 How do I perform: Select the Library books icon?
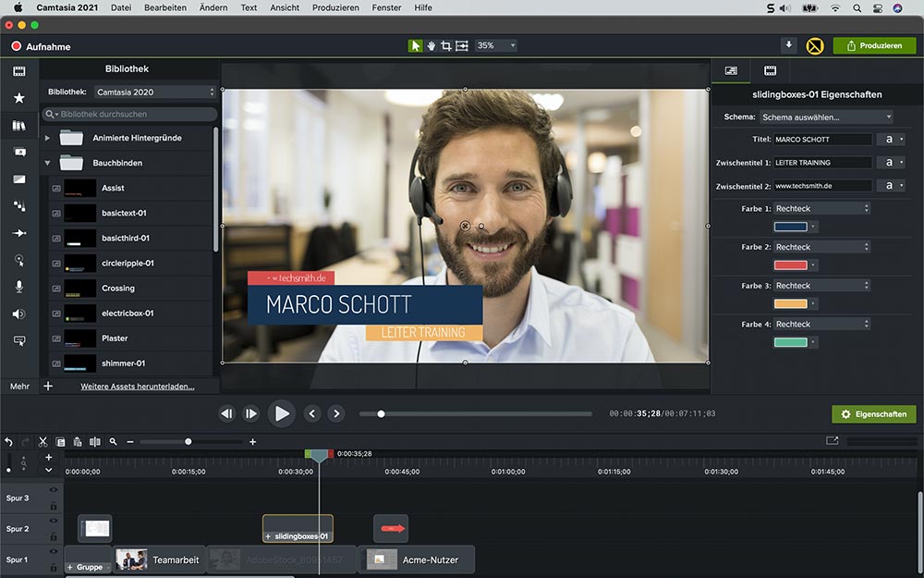[x=19, y=125]
